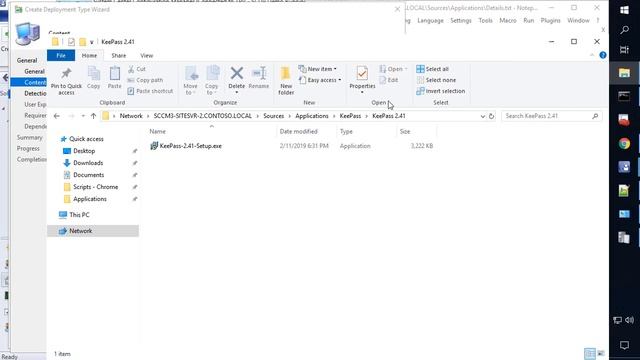Screen dimensions: 640x360
Task: Click Select all in ribbon
Action: coord(432,69)
